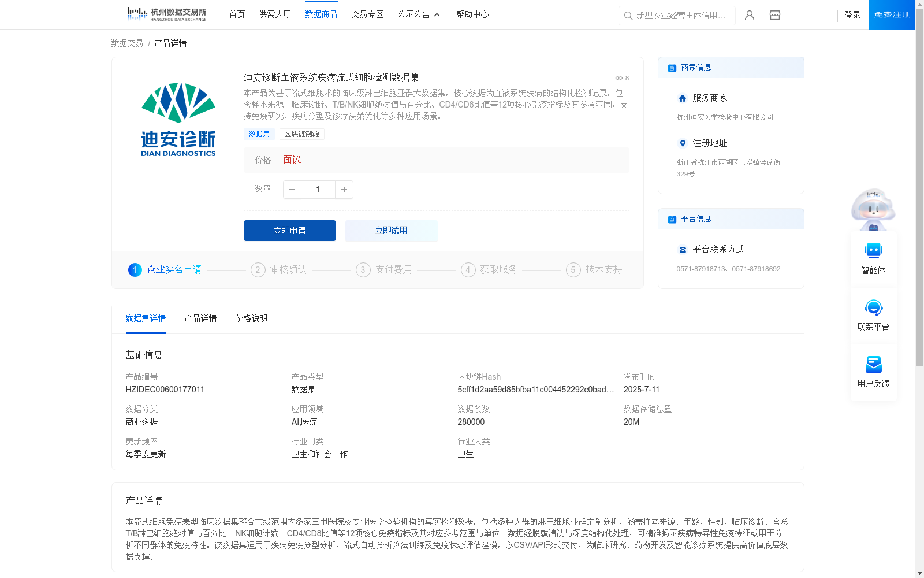
Task: Click step 2 审核确认
Action: (279, 270)
